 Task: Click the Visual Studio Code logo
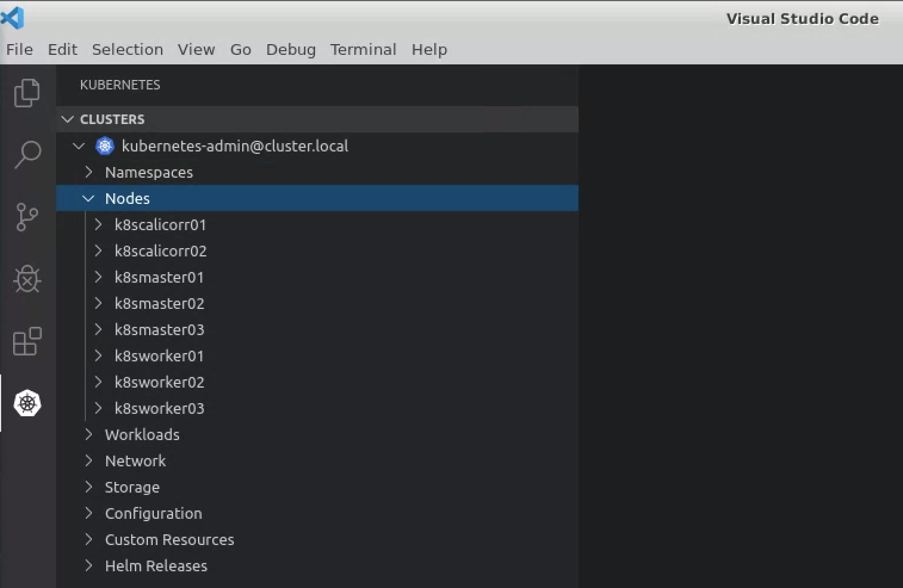[x=13, y=18]
